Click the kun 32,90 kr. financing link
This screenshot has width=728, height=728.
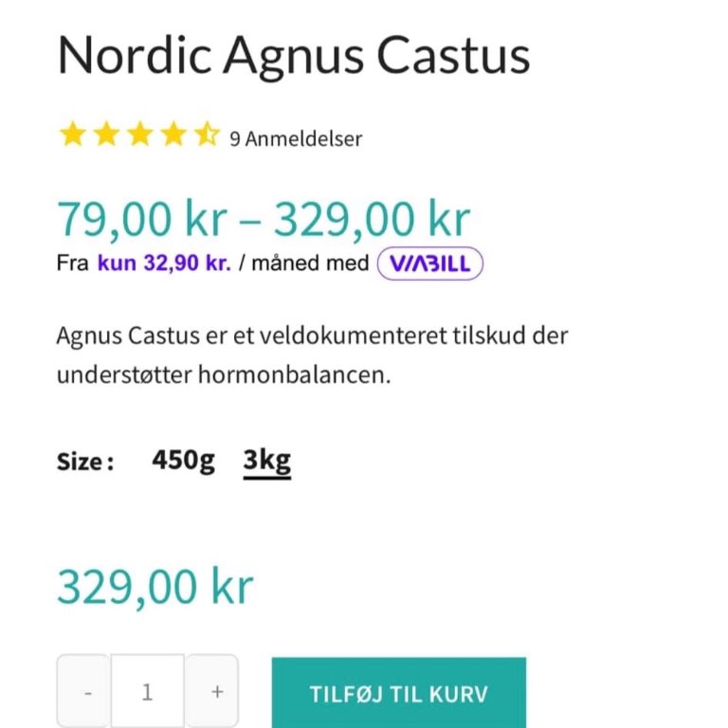click(x=164, y=264)
